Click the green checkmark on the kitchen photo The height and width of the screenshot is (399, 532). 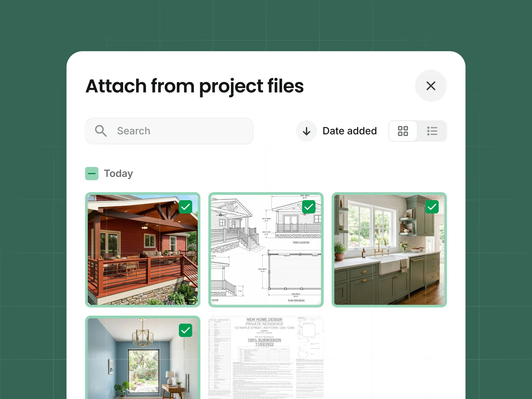(x=432, y=207)
